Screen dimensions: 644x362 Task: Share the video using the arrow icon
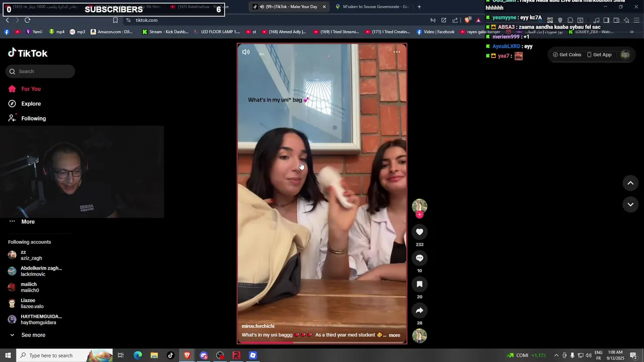tap(420, 310)
